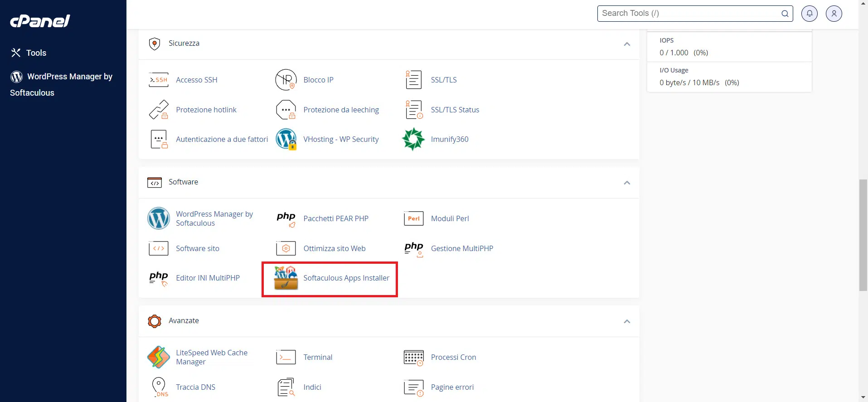Click the Ottimizza sito Web icon

[286, 248]
